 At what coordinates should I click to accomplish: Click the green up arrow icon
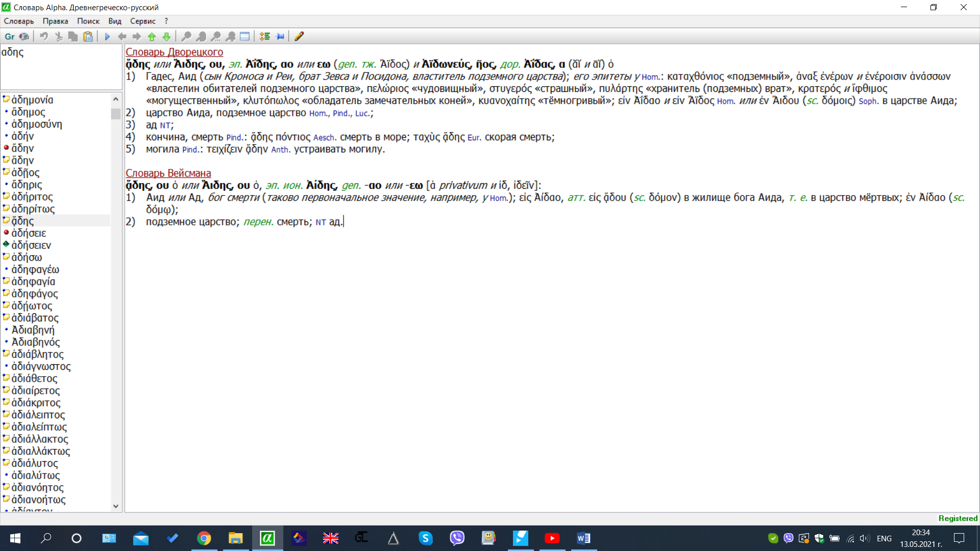coord(152,36)
